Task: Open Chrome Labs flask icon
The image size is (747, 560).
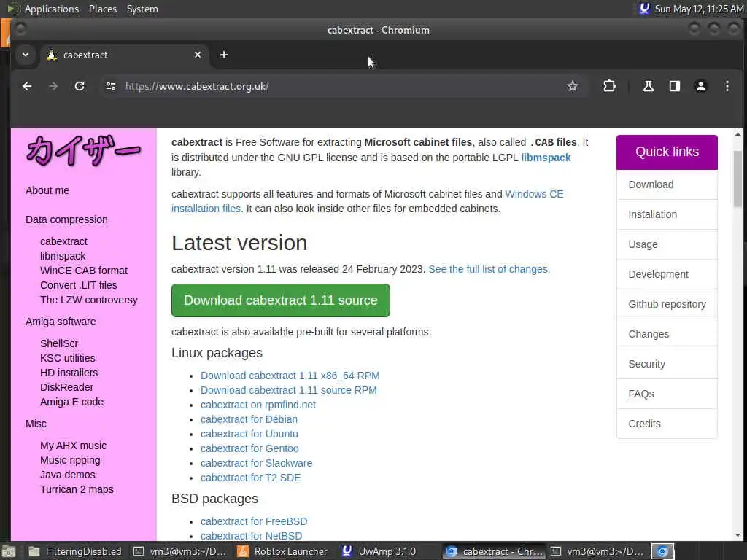Action: click(x=648, y=86)
